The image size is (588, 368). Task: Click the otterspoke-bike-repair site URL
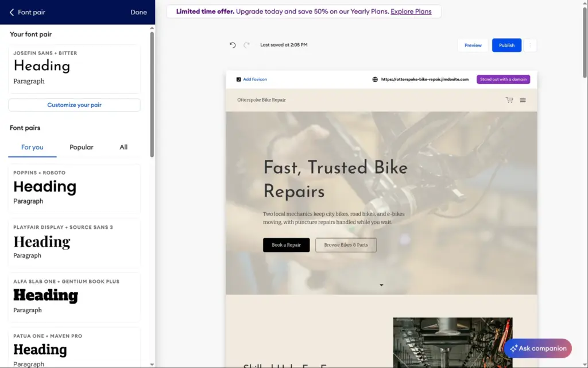(425, 79)
